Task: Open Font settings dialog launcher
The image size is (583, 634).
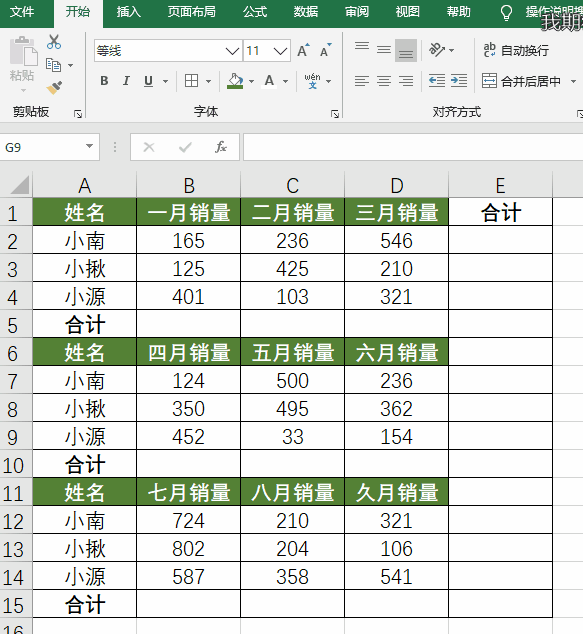Action: tap(335, 114)
